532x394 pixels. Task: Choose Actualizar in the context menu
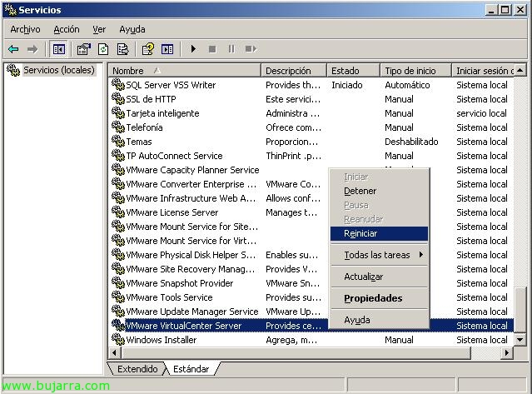pyautogui.click(x=379, y=277)
